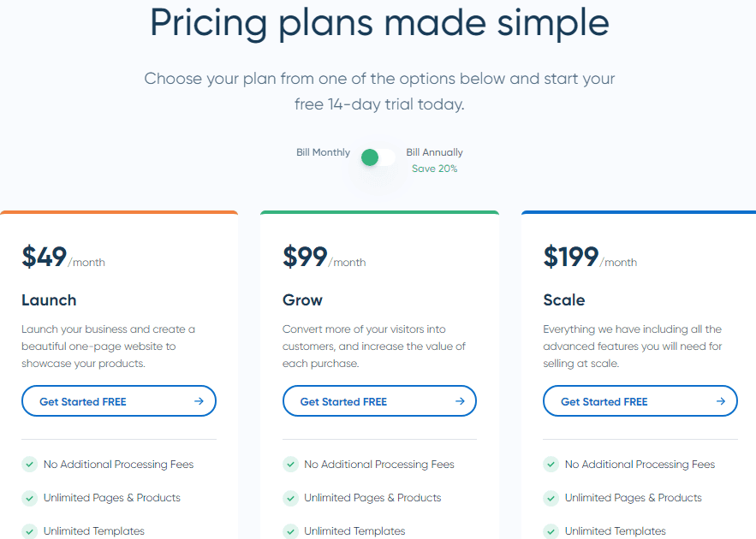This screenshot has width=756, height=539.
Task: Click Get Started FREE under Launch plan
Action: pos(119,400)
